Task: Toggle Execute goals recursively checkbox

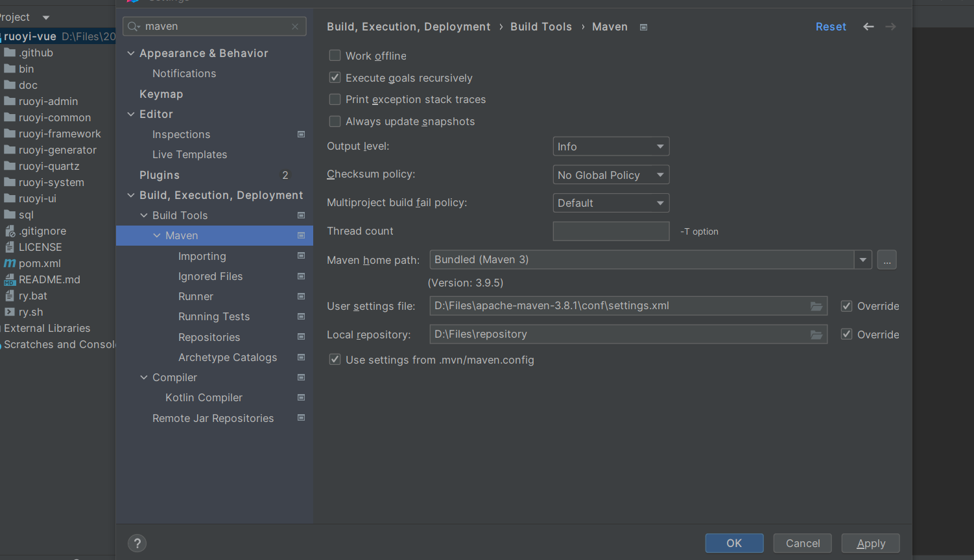Action: tap(335, 78)
